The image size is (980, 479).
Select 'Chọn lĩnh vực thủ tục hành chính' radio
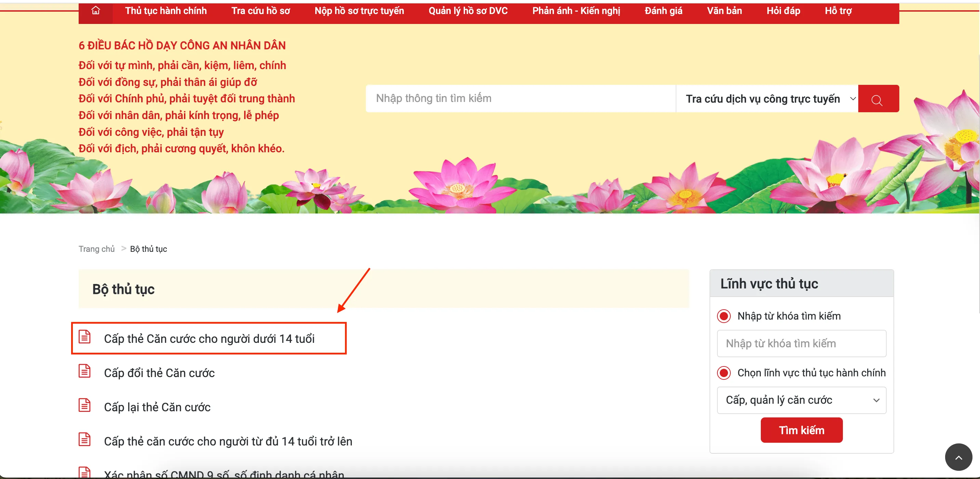click(724, 373)
